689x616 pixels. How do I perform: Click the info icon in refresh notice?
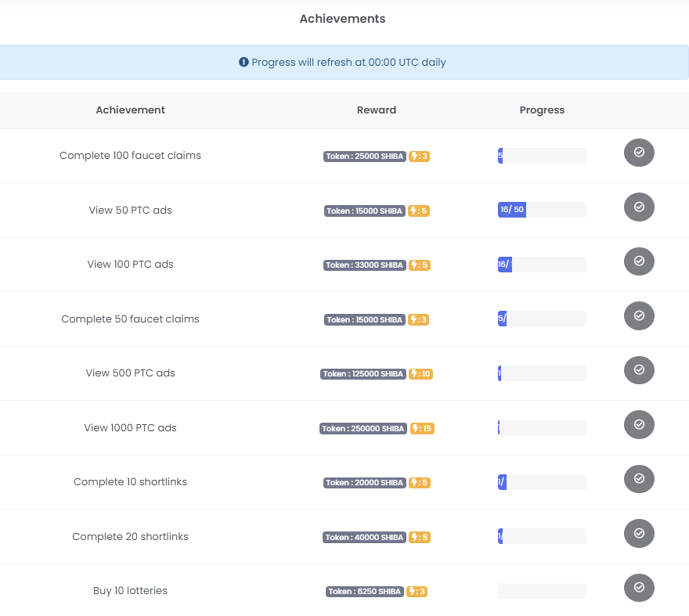coord(244,62)
